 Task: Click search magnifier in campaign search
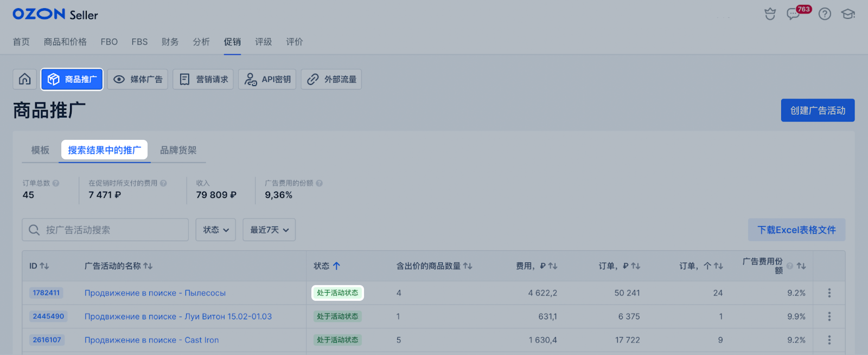click(x=34, y=230)
